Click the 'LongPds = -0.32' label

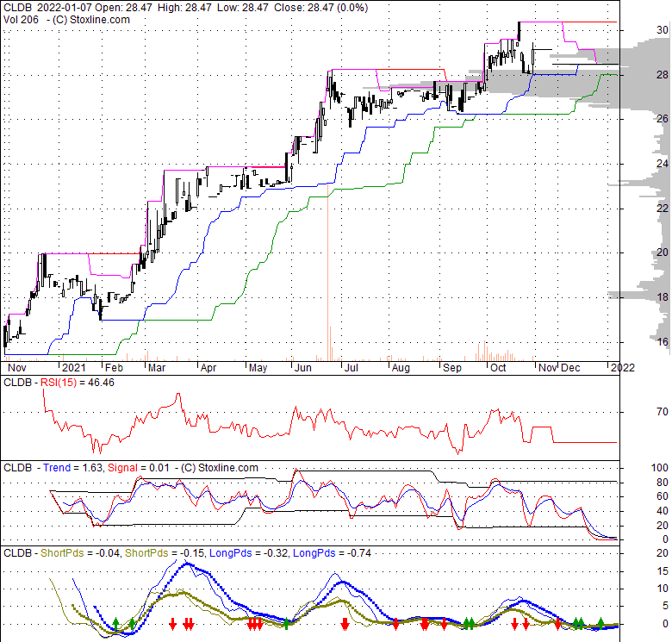click(248, 553)
